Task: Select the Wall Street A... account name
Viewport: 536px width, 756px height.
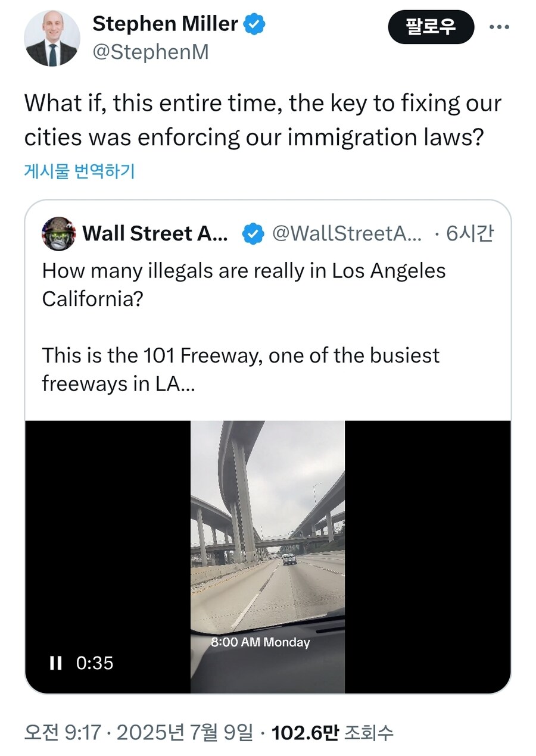Action: point(155,234)
